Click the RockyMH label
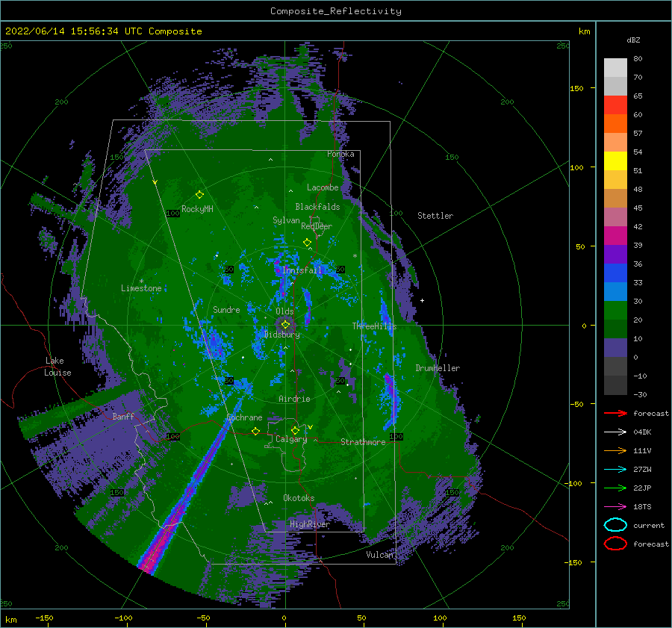 click(x=197, y=209)
